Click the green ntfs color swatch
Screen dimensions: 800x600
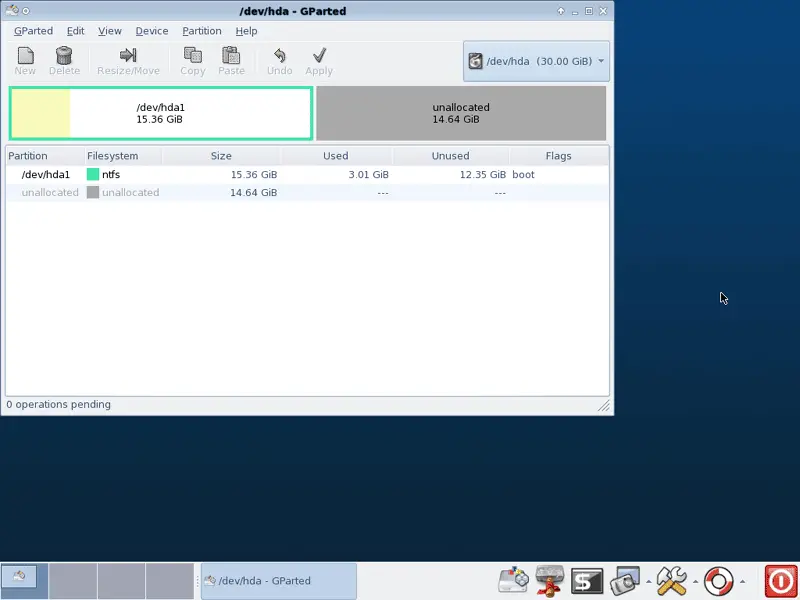coord(93,174)
